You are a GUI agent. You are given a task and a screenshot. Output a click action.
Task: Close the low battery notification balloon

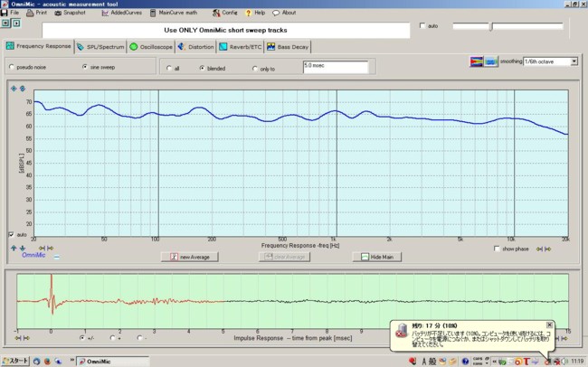[x=549, y=325]
